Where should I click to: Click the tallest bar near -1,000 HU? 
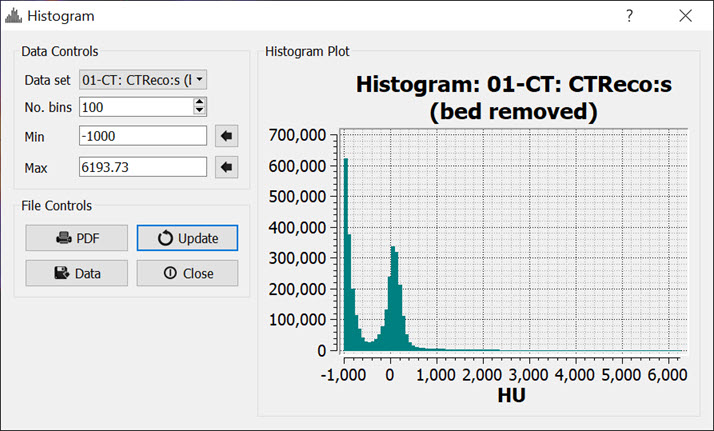pos(346,260)
